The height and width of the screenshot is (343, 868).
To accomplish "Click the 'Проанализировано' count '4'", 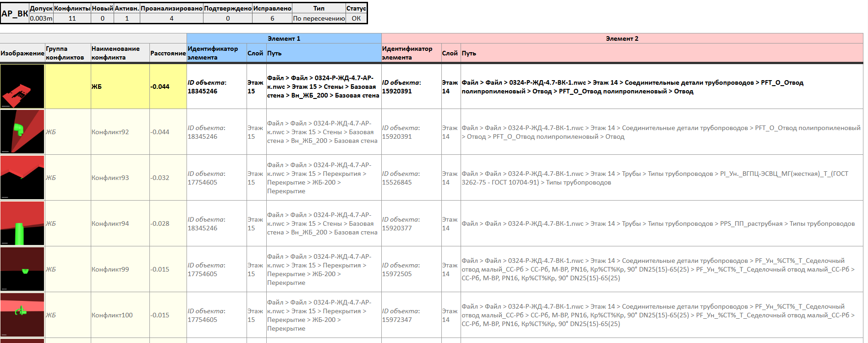I will point(171,18).
